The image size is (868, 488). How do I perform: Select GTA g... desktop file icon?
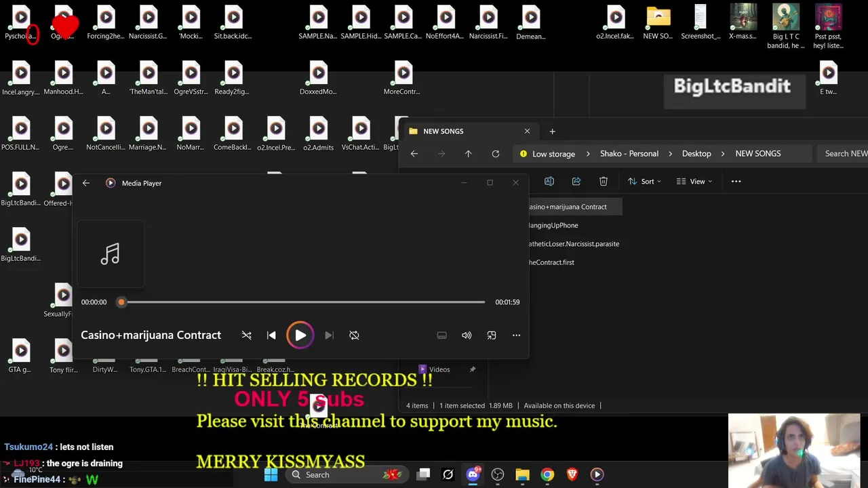[20, 356]
